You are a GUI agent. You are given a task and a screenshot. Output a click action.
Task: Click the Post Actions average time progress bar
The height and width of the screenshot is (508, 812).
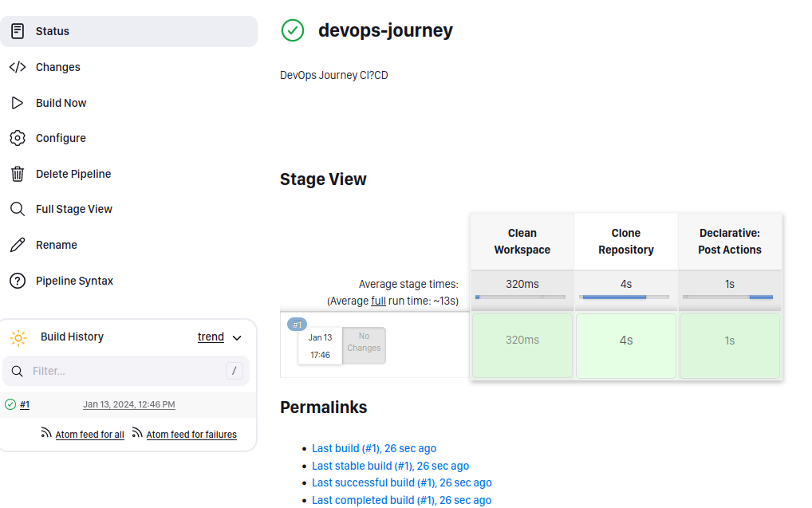(727, 297)
